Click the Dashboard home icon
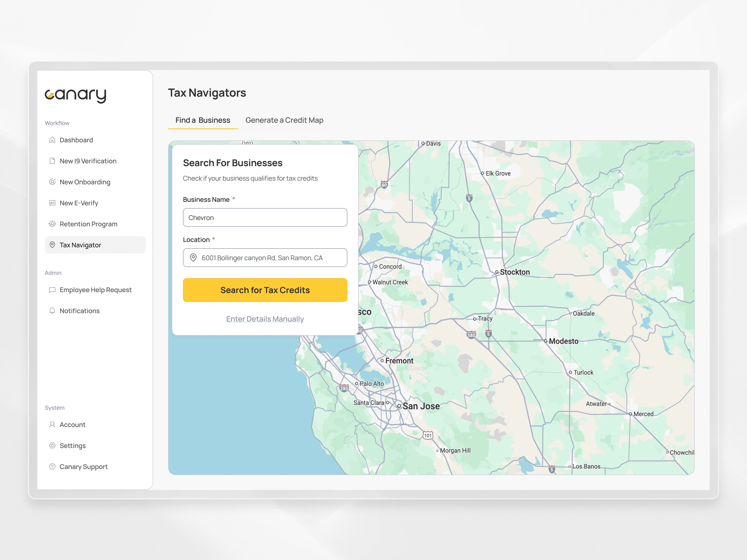This screenshot has width=747, height=560. (x=52, y=140)
